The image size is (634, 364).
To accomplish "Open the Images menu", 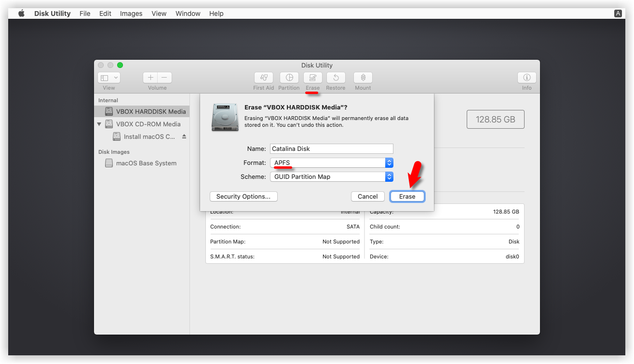I will (x=131, y=13).
